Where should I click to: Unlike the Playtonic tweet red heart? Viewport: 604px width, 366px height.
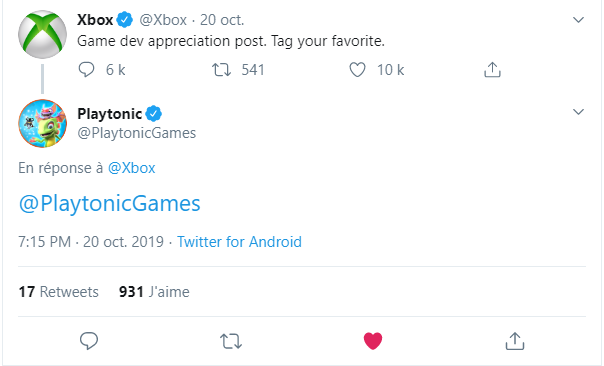tap(373, 341)
